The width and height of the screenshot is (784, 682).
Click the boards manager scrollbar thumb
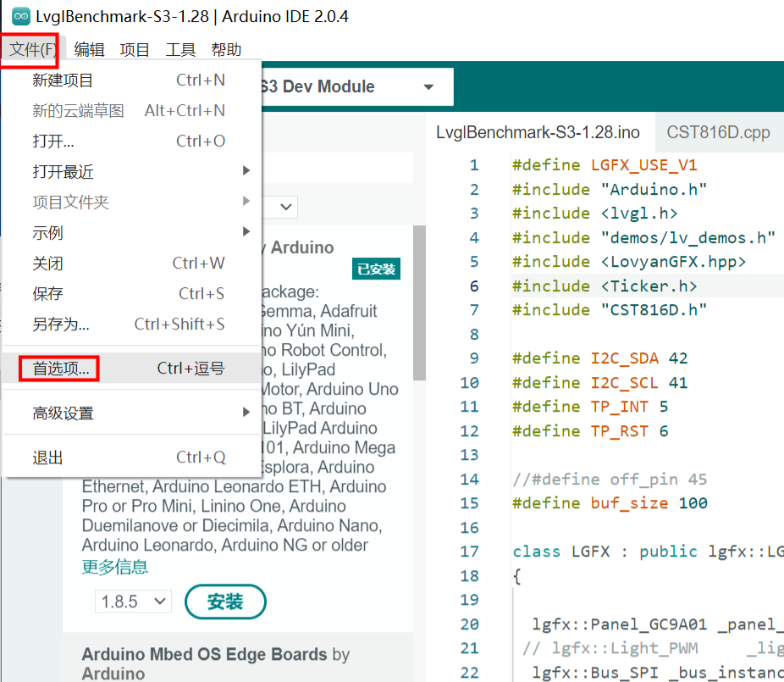point(419,302)
